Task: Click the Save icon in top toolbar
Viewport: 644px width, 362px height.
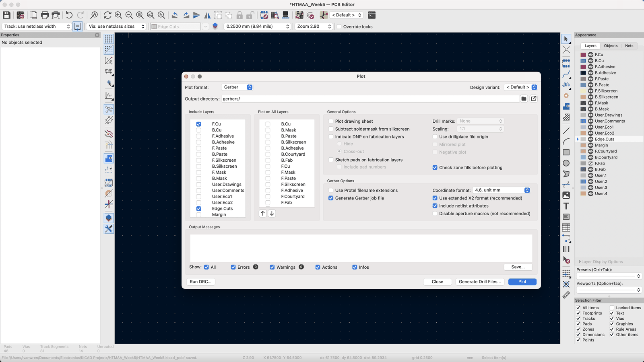Action: [6, 15]
